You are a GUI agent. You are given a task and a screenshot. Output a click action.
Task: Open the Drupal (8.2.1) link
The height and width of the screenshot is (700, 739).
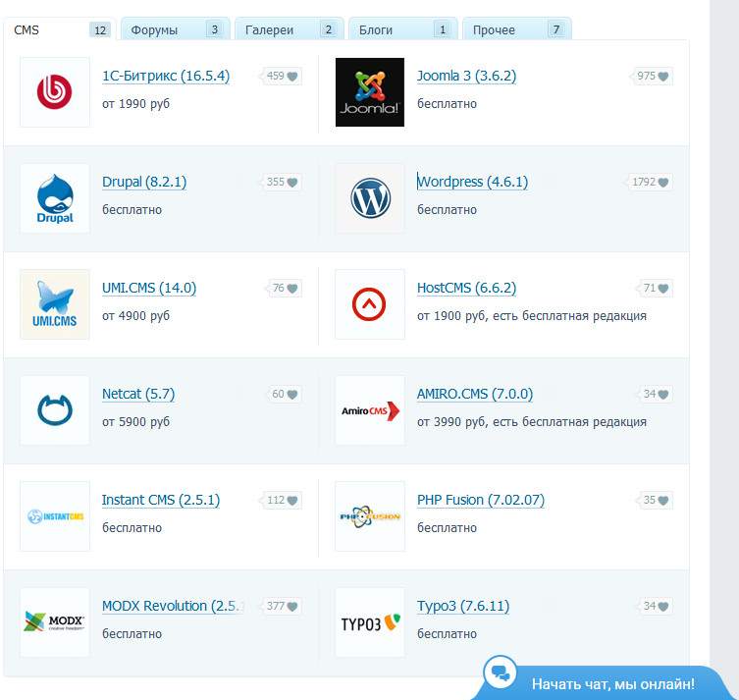click(x=144, y=182)
